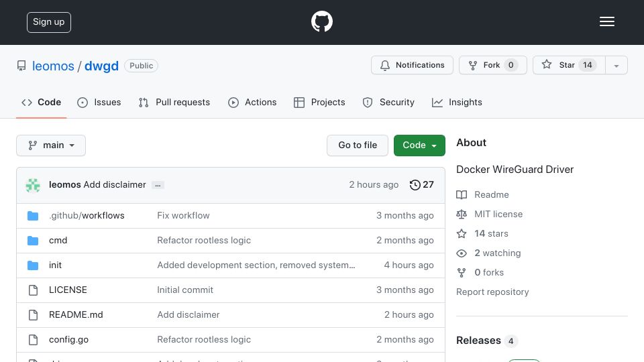Click the commit history clock icon

(415, 185)
